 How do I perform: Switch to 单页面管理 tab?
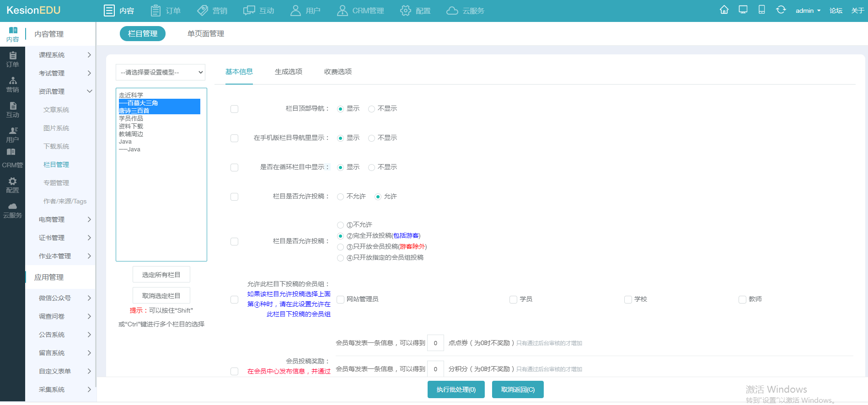(206, 33)
